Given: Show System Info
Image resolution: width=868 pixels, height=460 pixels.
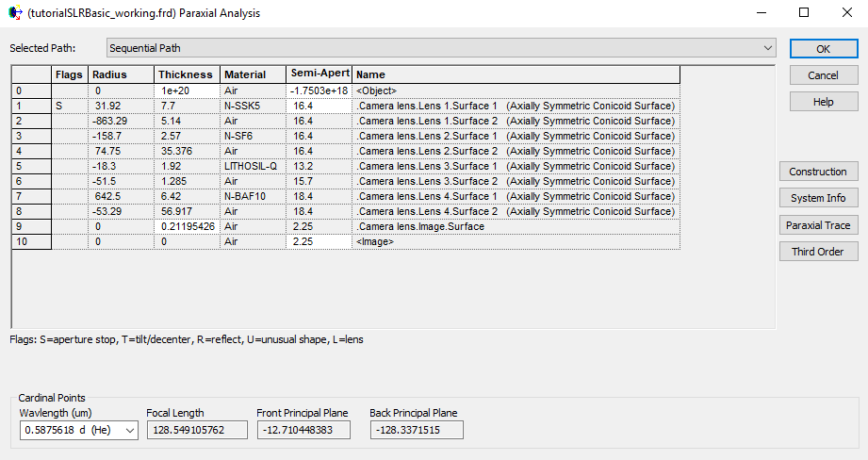Looking at the screenshot, I should [817, 198].
